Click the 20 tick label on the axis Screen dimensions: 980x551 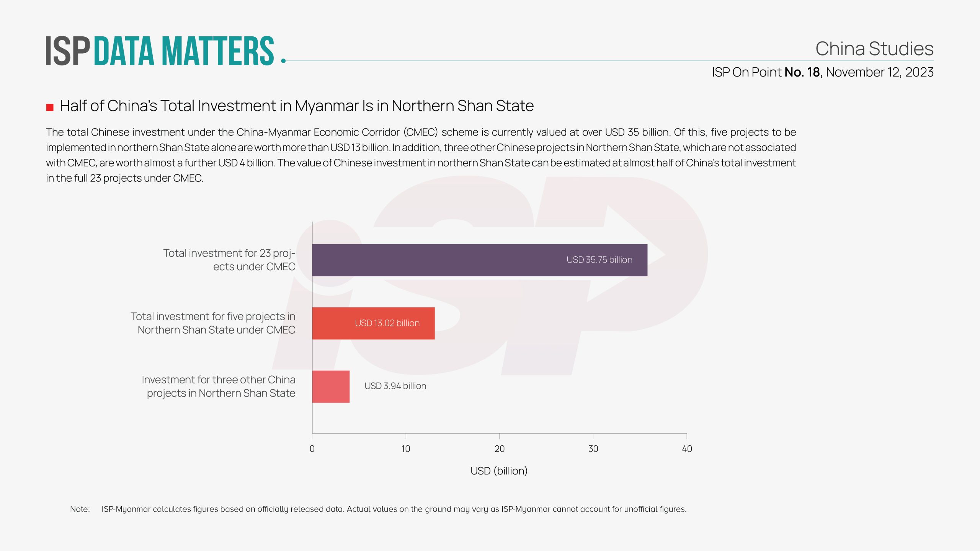point(499,449)
